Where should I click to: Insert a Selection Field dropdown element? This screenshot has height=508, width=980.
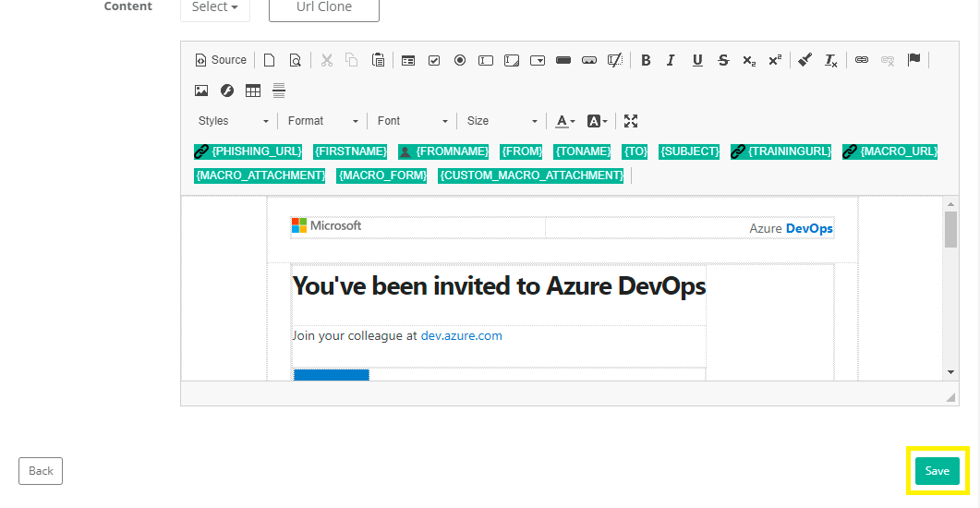click(538, 60)
